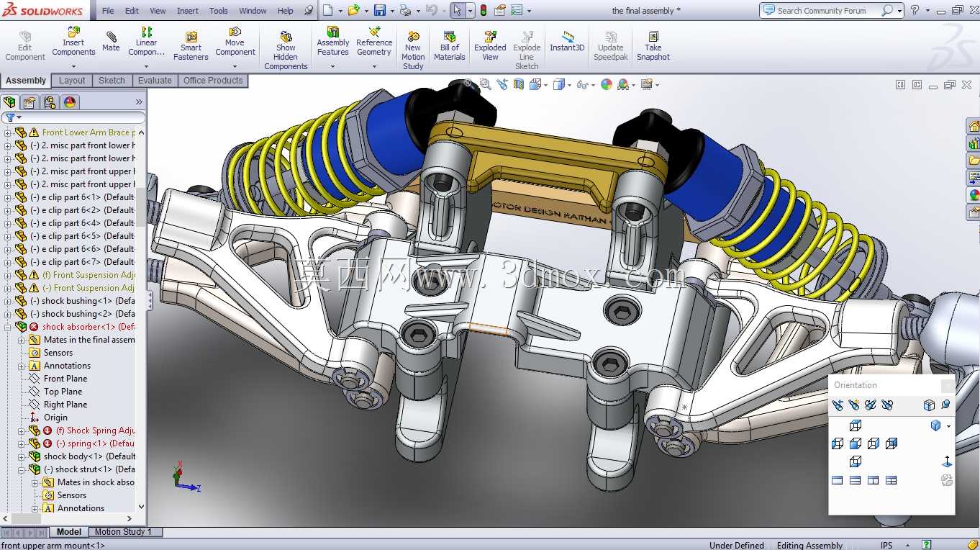Expand Mates in the final assembly node

22,340
